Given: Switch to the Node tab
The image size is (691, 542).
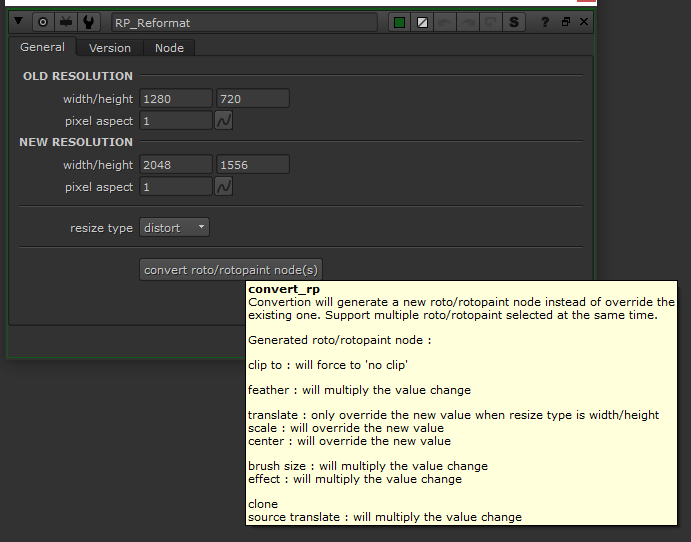Looking at the screenshot, I should [x=169, y=47].
